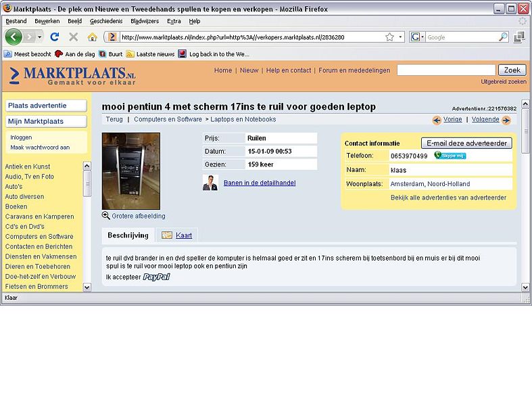Go to the browser home page icon
The image size is (532, 406).
92,37
